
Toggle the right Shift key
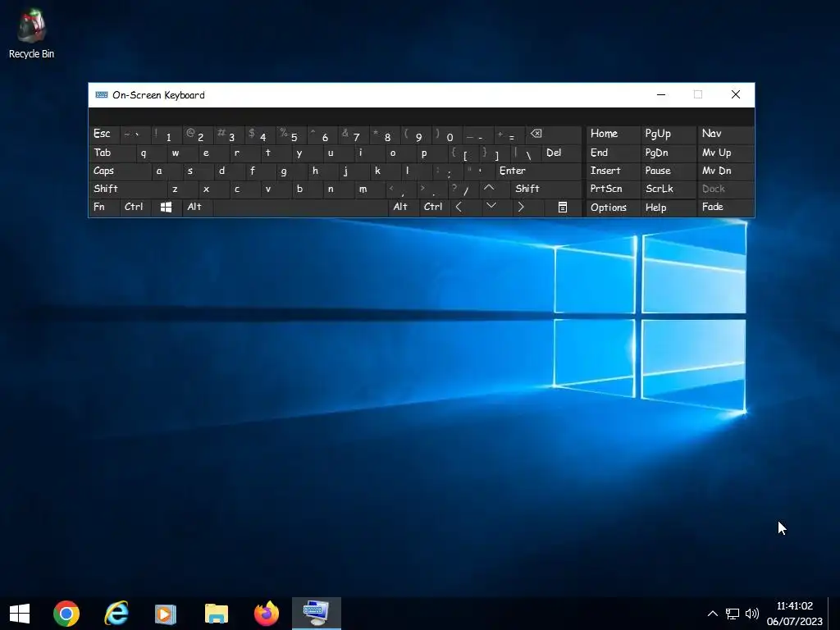coord(546,189)
